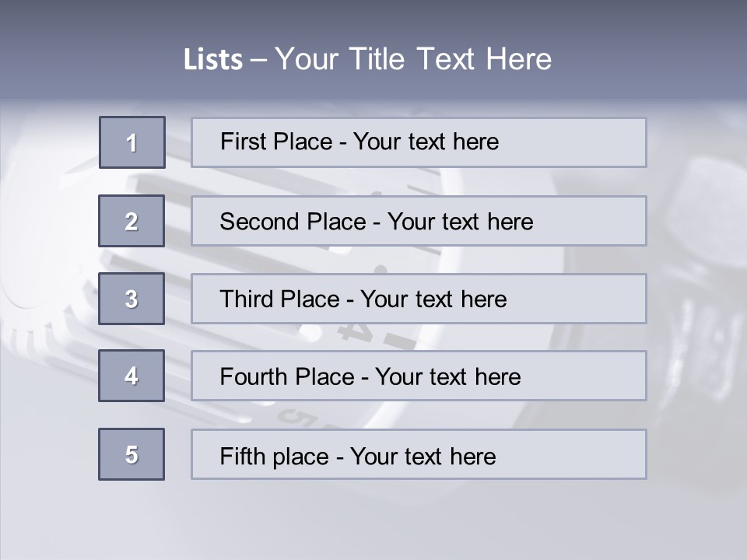Click 'Your text here' in Second Place row
Image resolution: width=747 pixels, height=560 pixels.
pyautogui.click(x=460, y=222)
